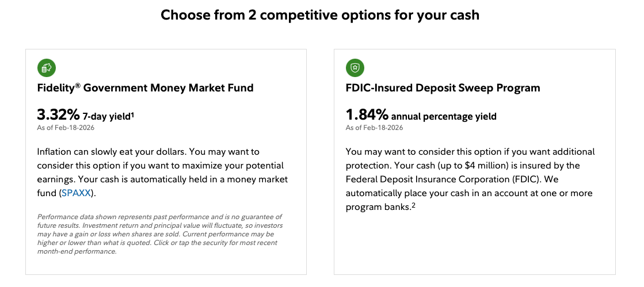This screenshot has width=644, height=287.
Task: Click the green shield FDIC icon
Action: coord(355,68)
